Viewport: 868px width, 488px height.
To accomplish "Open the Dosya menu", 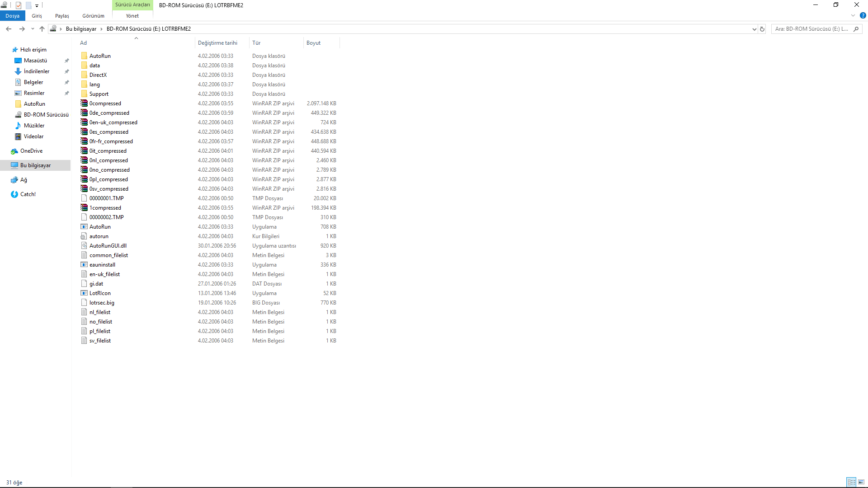I will 13,16.
